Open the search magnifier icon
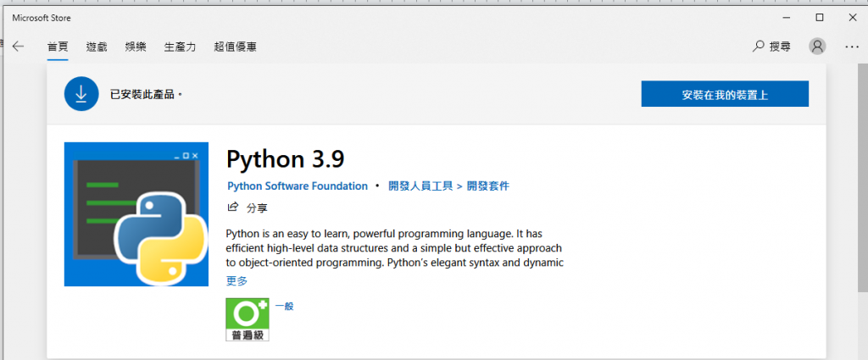 click(758, 47)
